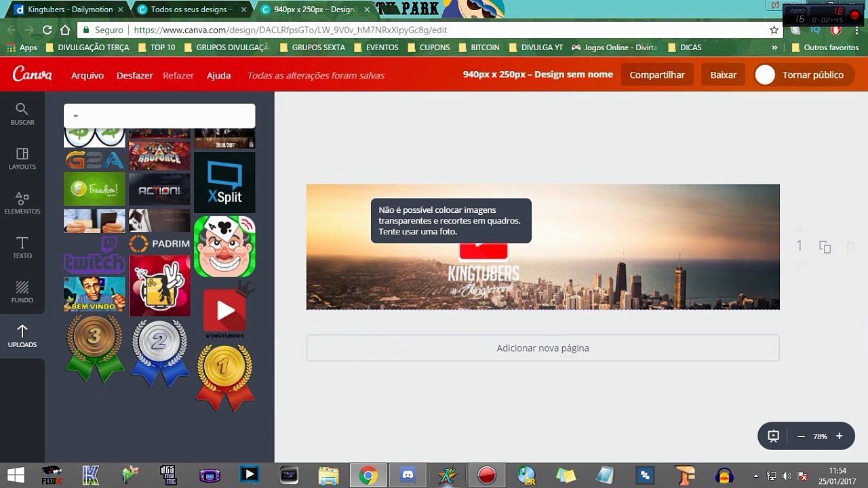
Task: Select the G2A logo upload
Action: [94, 160]
